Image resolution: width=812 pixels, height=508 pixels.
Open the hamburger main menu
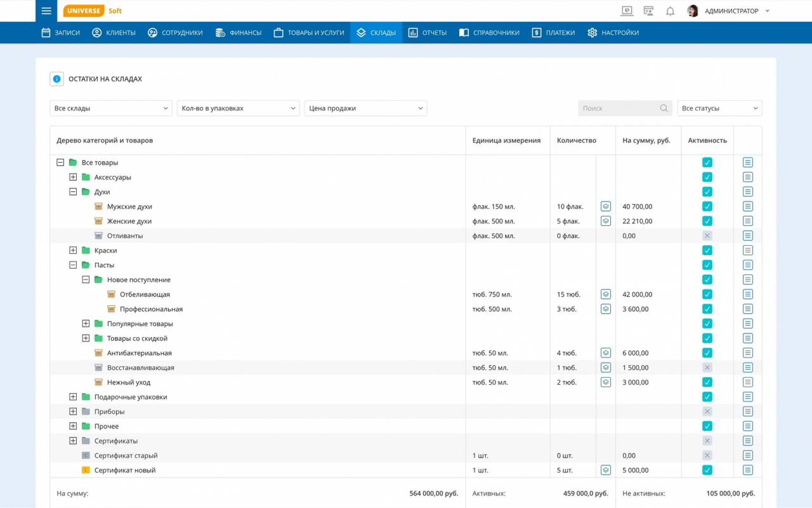[x=46, y=11]
